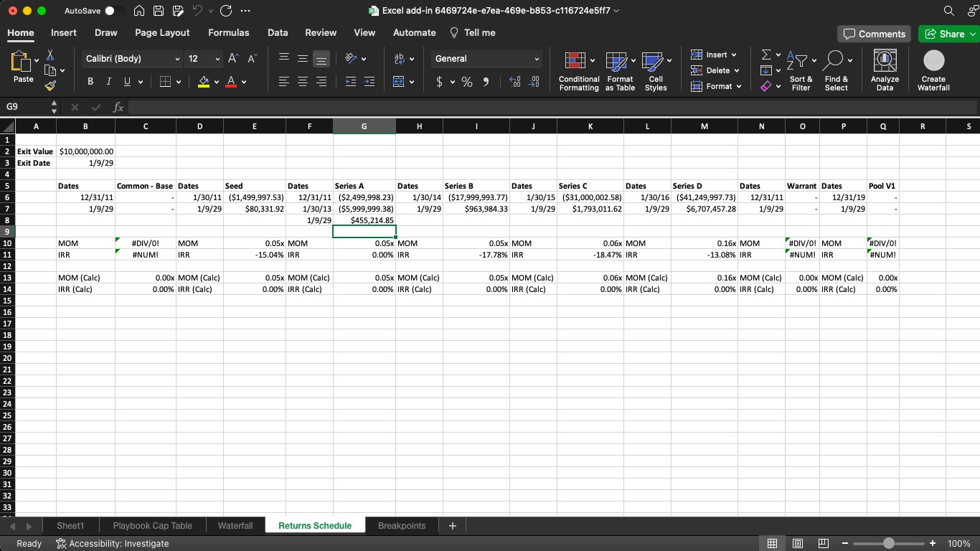Switch to Page Layout view in status bar
This screenshot has width=980, height=551.
(x=798, y=544)
